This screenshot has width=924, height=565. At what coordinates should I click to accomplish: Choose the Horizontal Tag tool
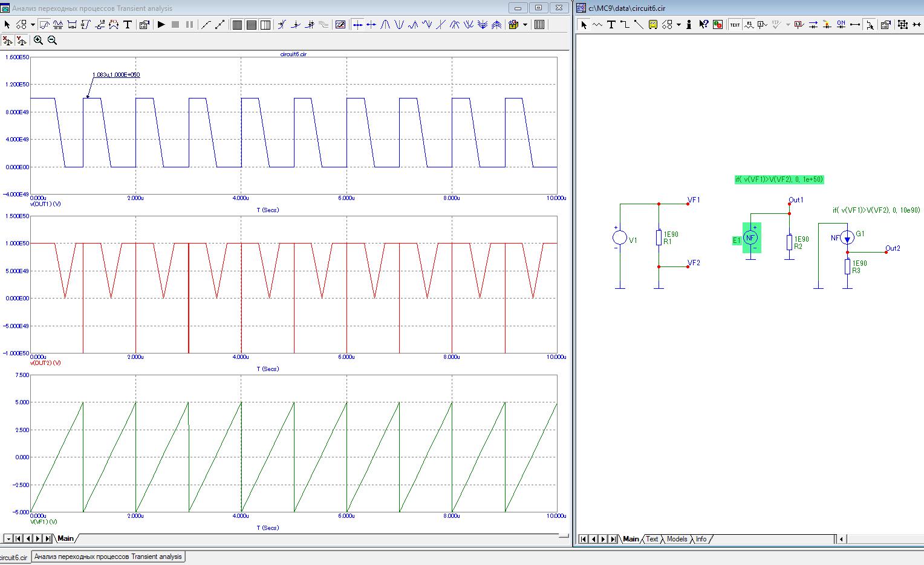[72, 25]
